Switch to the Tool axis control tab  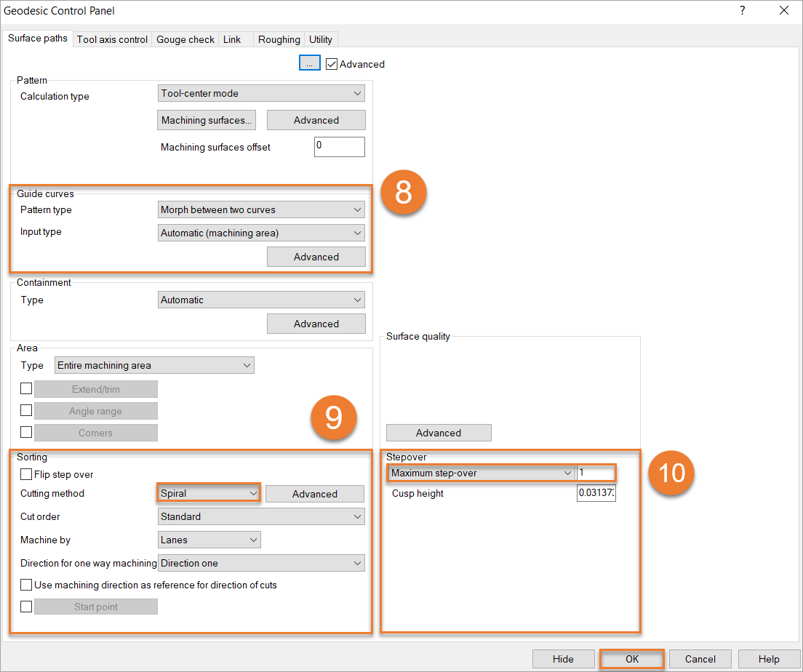tap(112, 39)
